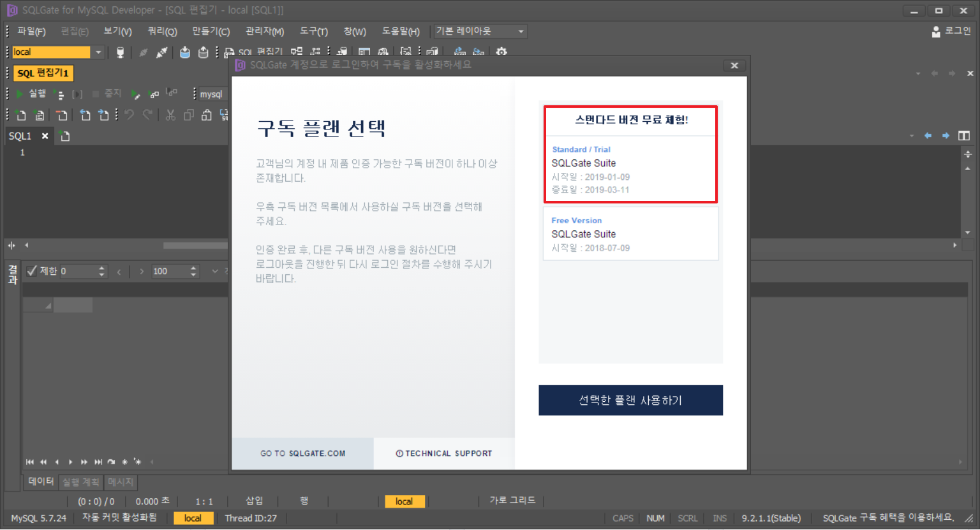Image resolution: width=980 pixels, height=530 pixels.
Task: Switch to the 데이터 result tab
Action: (41, 482)
